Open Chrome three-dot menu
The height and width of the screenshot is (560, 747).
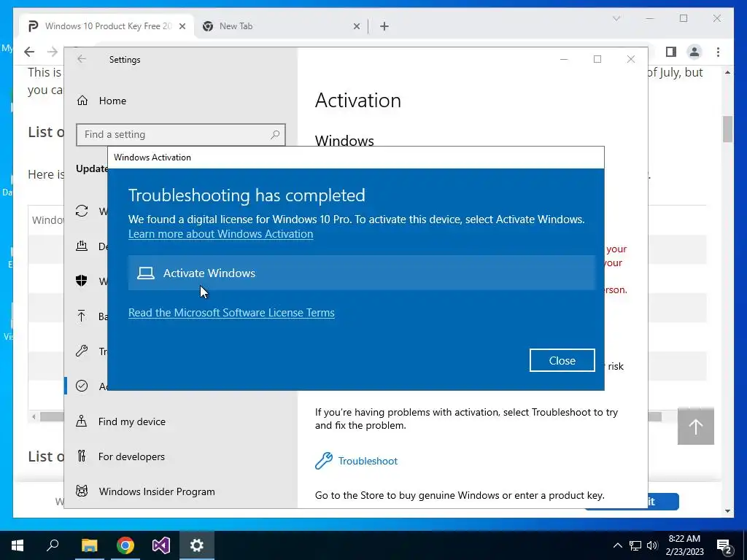pyautogui.click(x=718, y=52)
